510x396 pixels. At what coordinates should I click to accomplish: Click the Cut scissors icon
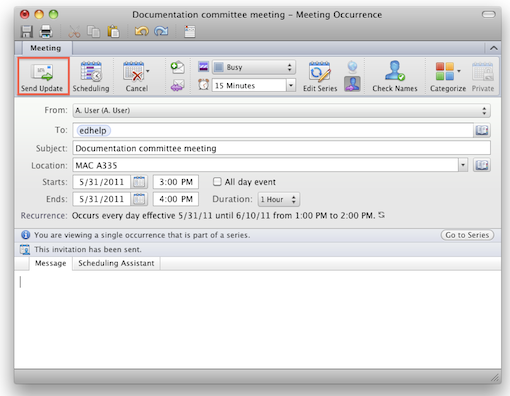pos(74,32)
